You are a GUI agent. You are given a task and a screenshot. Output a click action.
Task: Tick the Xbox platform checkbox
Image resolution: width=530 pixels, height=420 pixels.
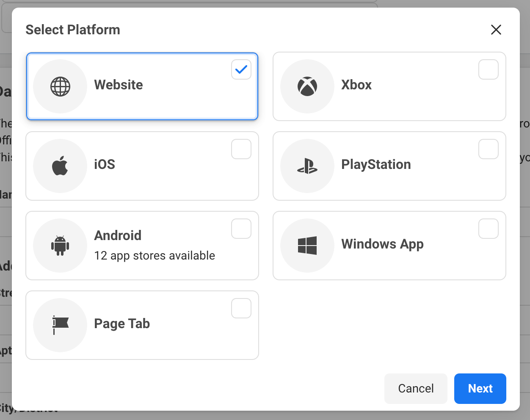[488, 69]
